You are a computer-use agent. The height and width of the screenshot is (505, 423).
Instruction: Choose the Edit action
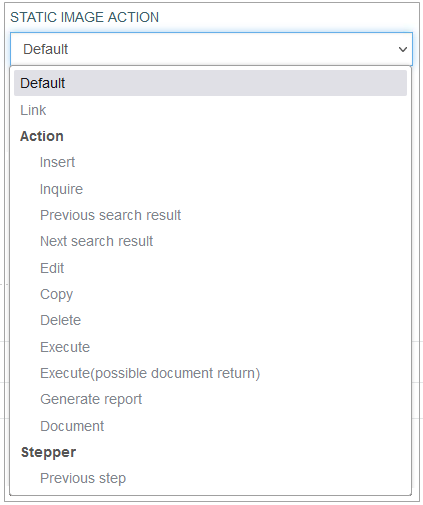pyautogui.click(x=210, y=268)
